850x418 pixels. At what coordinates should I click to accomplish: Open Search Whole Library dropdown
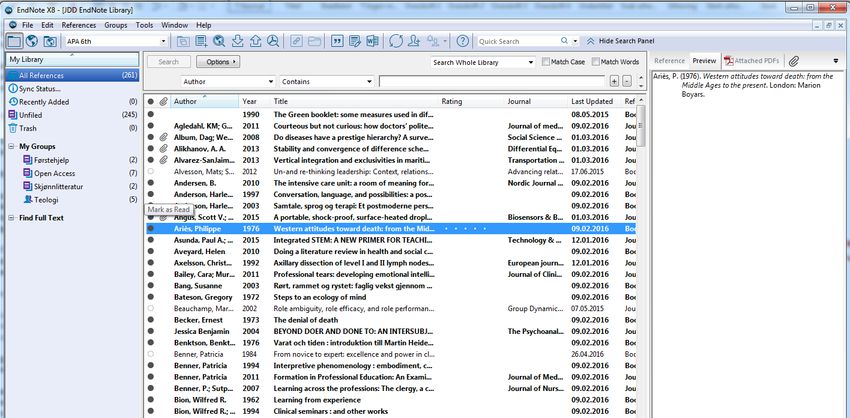pyautogui.click(x=531, y=62)
